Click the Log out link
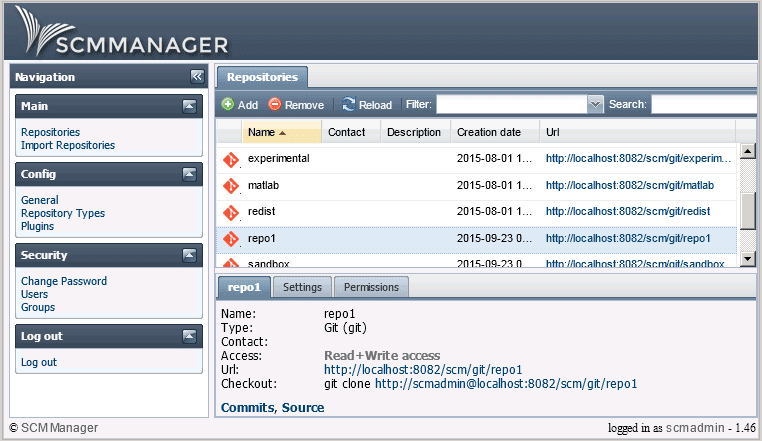The image size is (762, 441). (39, 362)
